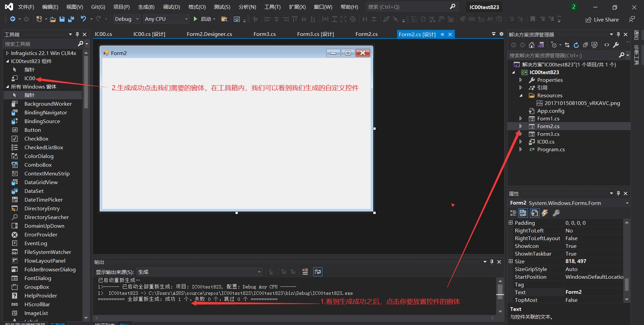Open 调试(D) menu
Screen dimensions: 644x325
pyautogui.click(x=171, y=7)
